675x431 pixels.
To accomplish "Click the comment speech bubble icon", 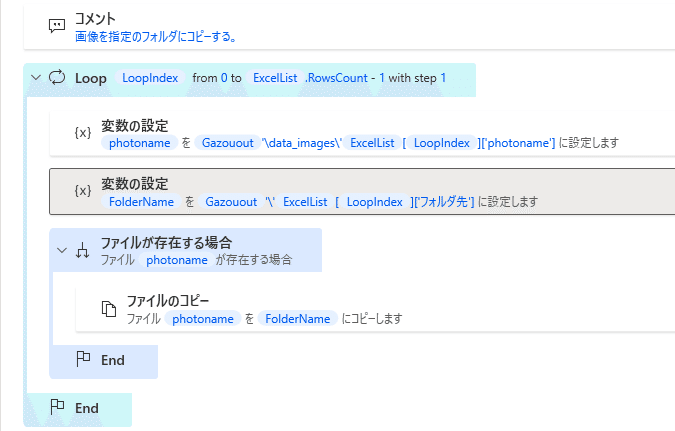I will (57, 26).
